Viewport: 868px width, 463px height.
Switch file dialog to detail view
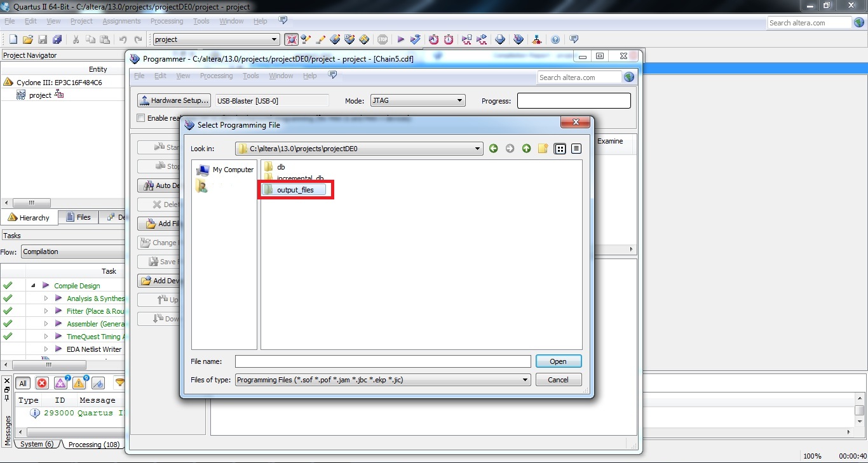coord(576,149)
